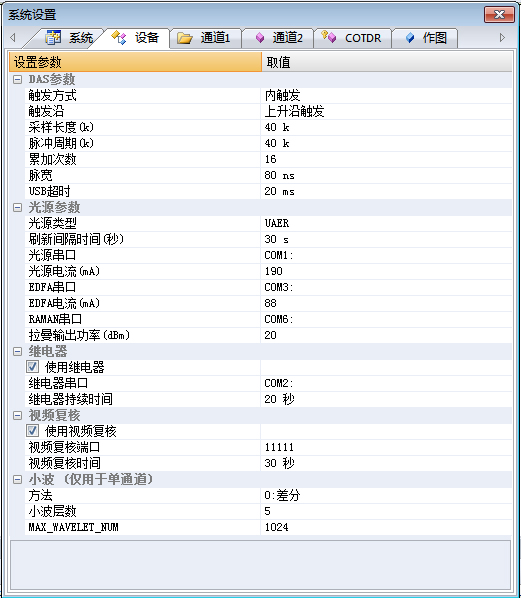Screen dimensions: 521x598
Task: Toggle the 使用视频复核 checkbox
Action: pyautogui.click(x=33, y=431)
